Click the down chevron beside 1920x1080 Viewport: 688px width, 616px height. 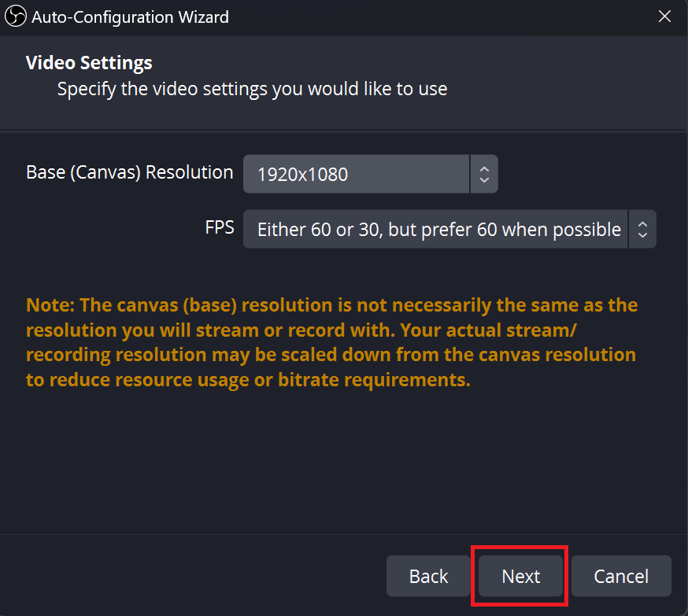484,180
